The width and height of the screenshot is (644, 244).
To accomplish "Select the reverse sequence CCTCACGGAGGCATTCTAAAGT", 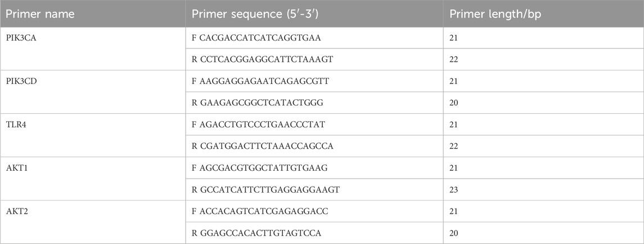I will click(267, 60).
